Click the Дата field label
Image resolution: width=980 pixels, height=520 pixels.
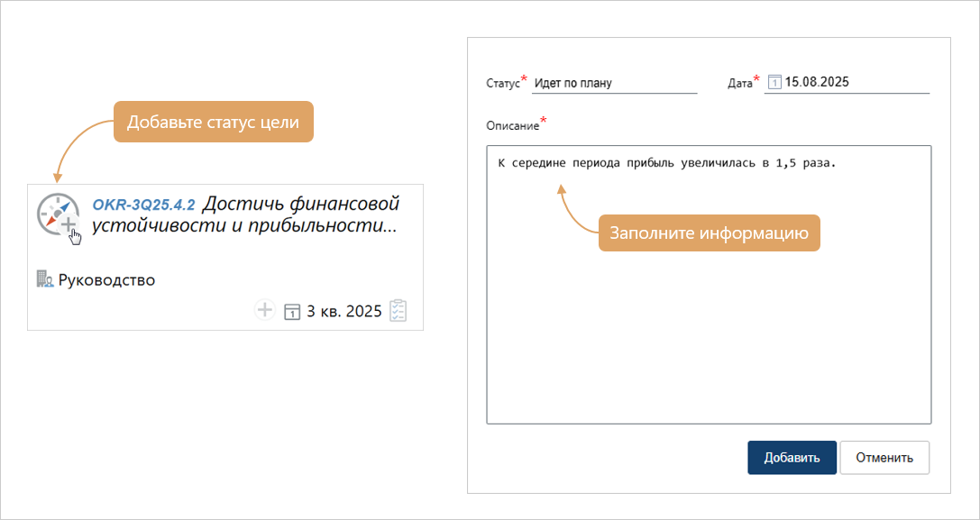pyautogui.click(x=740, y=84)
